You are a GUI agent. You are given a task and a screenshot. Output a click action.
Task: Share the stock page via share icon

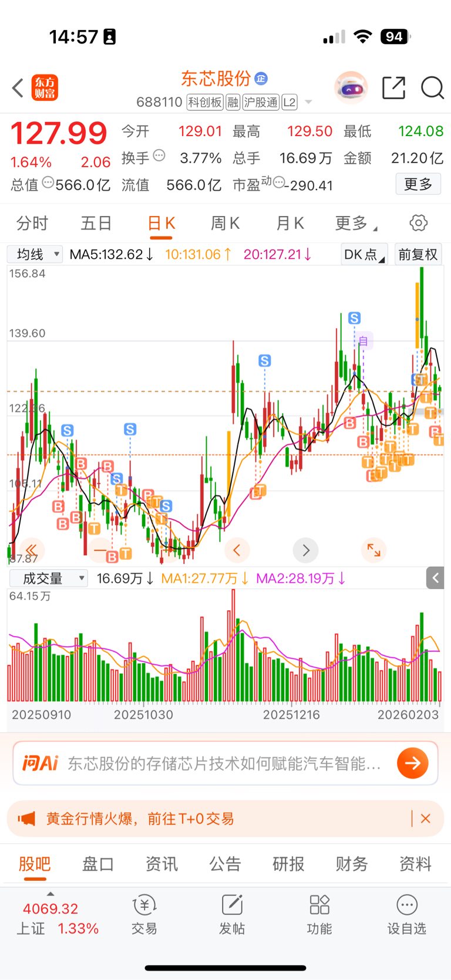pyautogui.click(x=393, y=88)
